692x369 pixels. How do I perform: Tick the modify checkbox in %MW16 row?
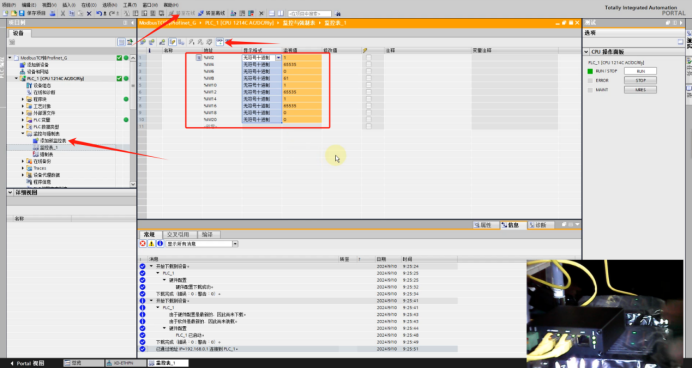[369, 105]
